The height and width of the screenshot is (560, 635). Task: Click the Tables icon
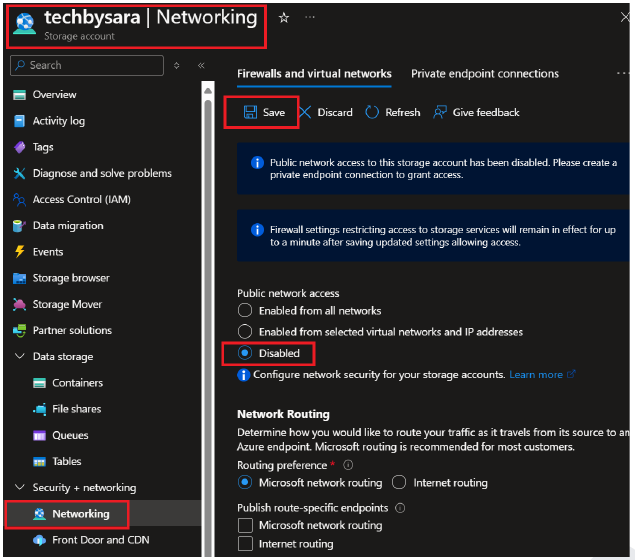point(39,462)
